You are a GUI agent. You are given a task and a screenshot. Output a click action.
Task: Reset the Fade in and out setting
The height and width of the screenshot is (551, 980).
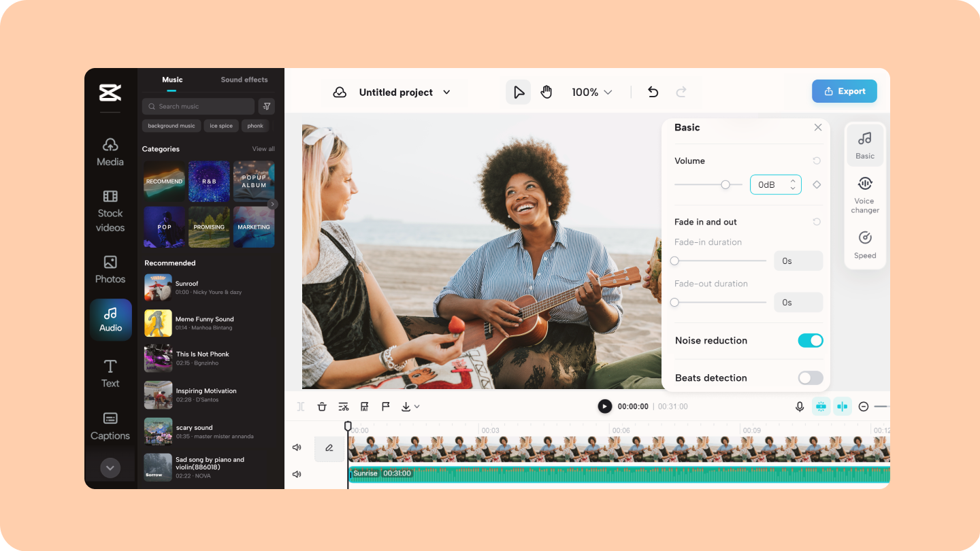click(817, 222)
